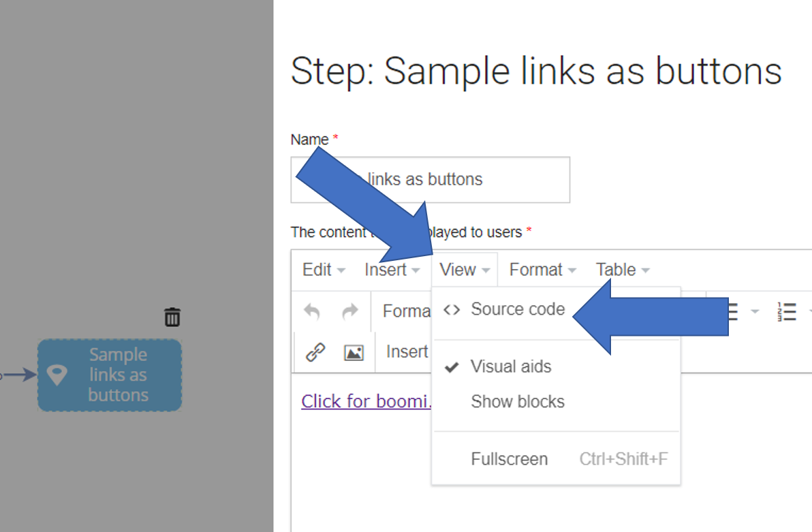Select Source code from the View menu
The image size is (812, 532).
click(x=518, y=309)
